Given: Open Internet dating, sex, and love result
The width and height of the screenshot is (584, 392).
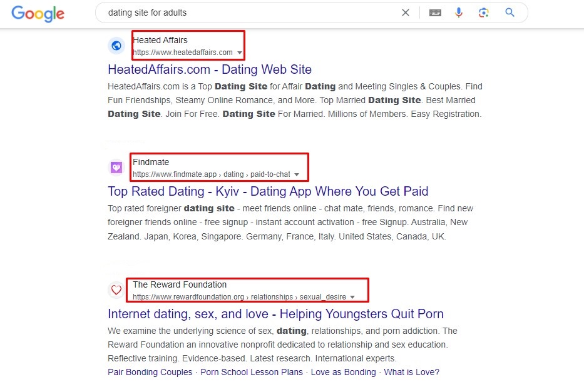Looking at the screenshot, I should point(275,314).
